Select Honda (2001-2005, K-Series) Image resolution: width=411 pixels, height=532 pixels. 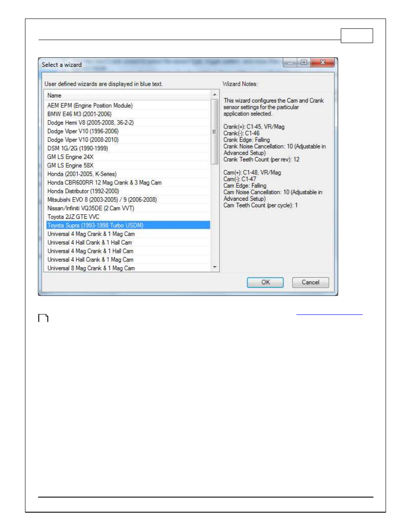click(128, 174)
